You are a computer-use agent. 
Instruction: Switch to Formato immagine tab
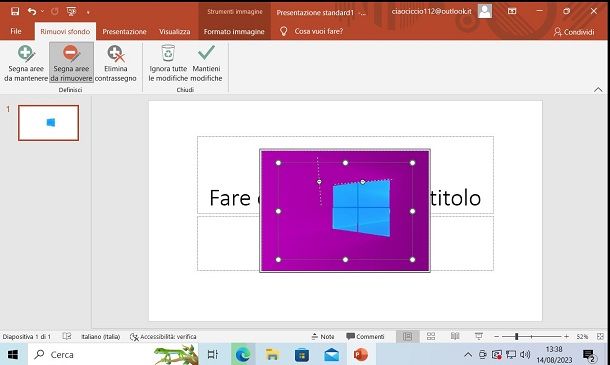pos(234,32)
